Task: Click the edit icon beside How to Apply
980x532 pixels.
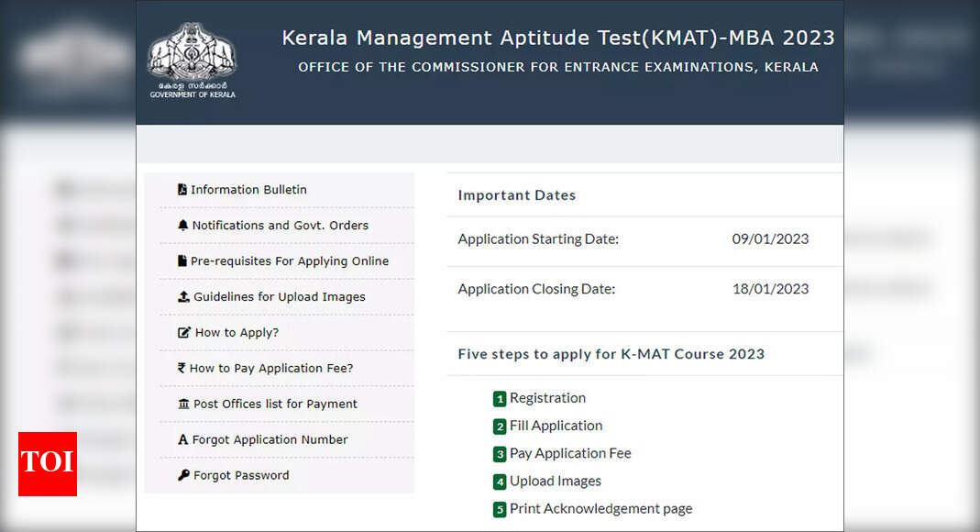Action: coord(183,333)
